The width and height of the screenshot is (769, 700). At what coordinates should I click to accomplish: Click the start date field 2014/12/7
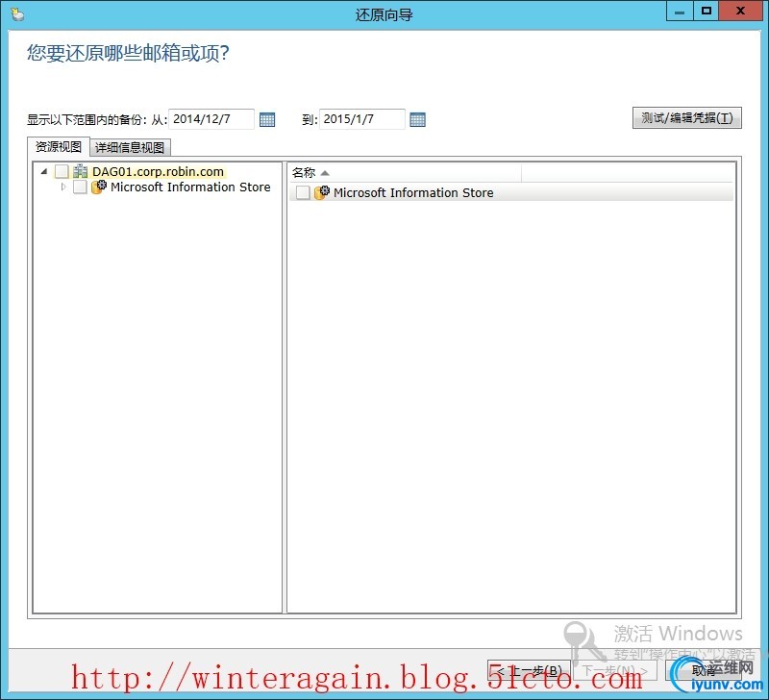pos(211,119)
